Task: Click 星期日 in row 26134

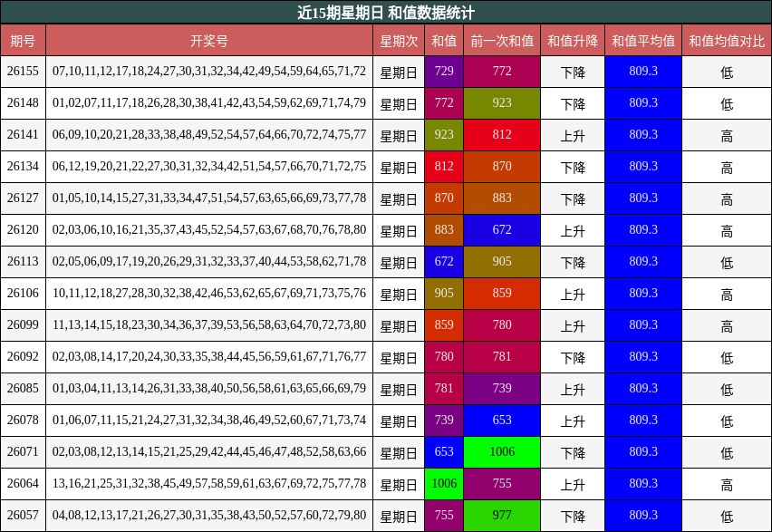Action: pyautogui.click(x=399, y=167)
